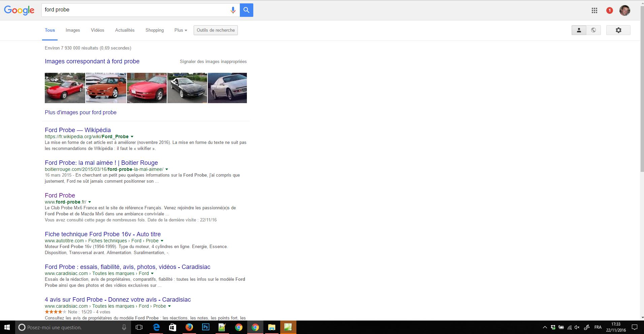Viewport: 644px width, 334px height.
Task: Open Action Center notifications icon
Action: 635,327
